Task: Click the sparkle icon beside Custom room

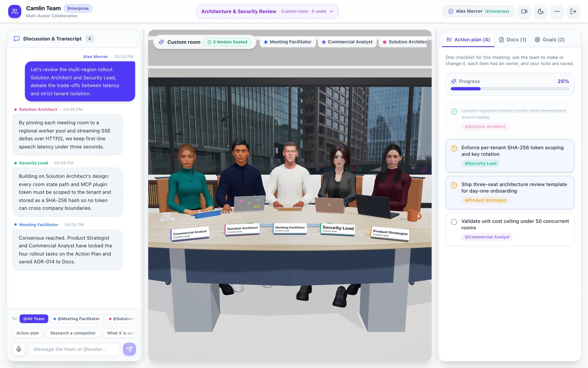Action: [x=161, y=42]
